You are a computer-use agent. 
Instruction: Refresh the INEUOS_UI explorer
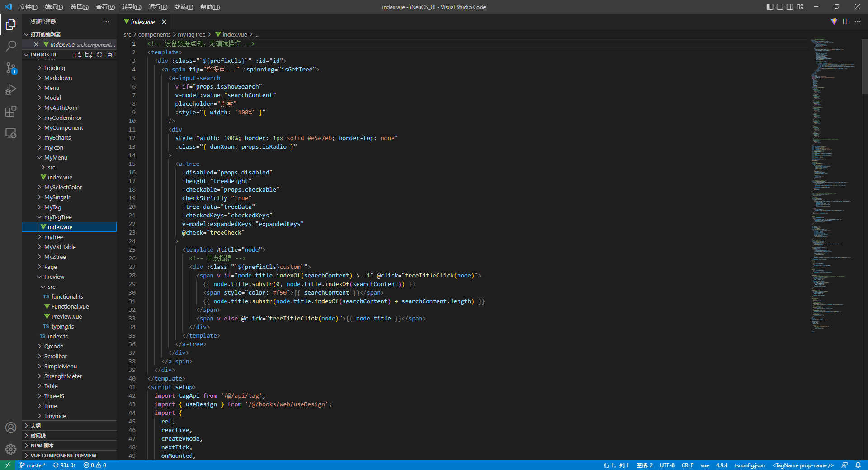(x=99, y=55)
